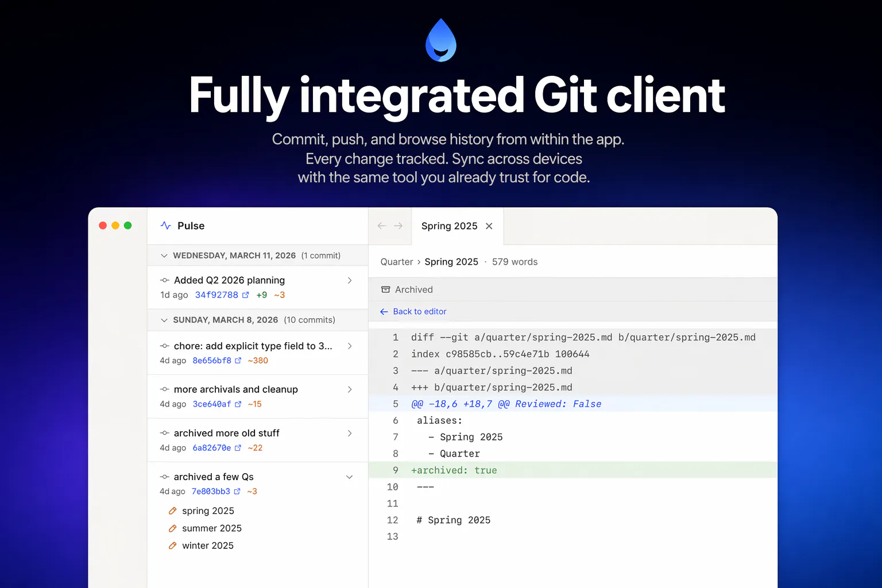Viewport: 882px width, 588px height.
Task: Open external link icon beside 34f92788
Action: 246,295
